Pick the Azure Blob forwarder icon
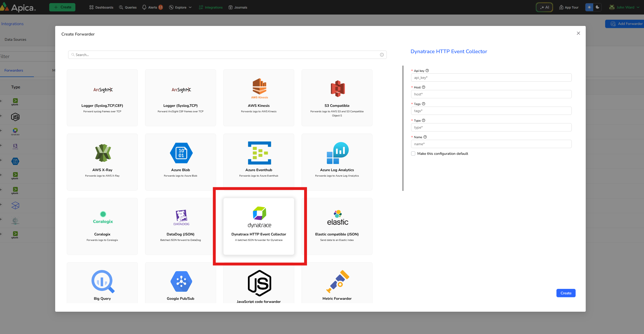644x334 pixels. coord(181,153)
